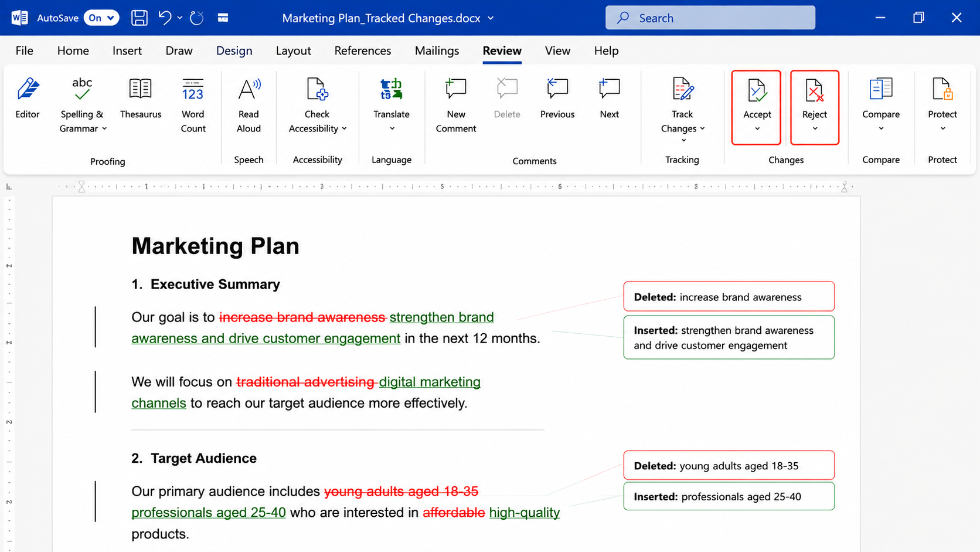
Task: Start Read Aloud
Action: pos(249,105)
